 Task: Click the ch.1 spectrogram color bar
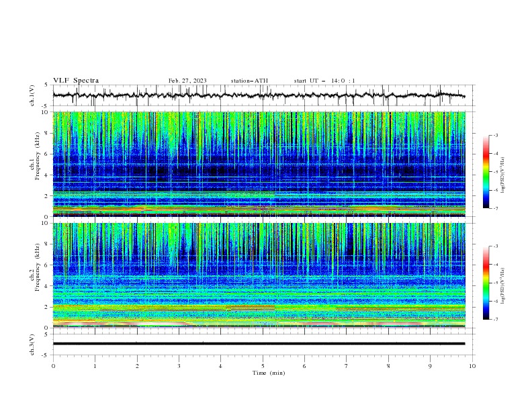pos(486,172)
